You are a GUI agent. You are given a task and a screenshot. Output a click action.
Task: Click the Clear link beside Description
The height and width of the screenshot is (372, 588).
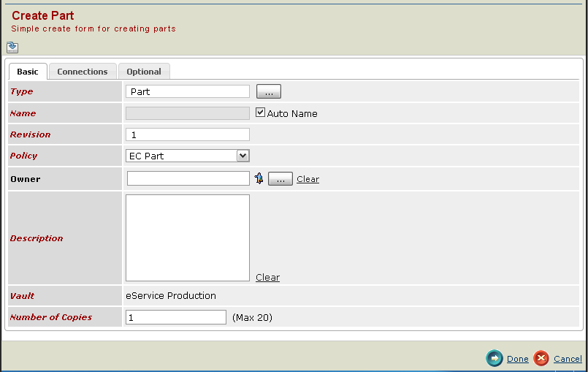point(267,278)
